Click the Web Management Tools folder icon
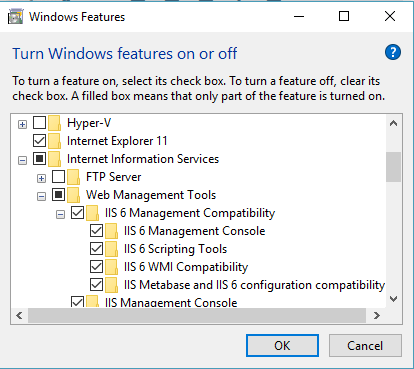Viewport: 414px width, 369px height. 74,195
